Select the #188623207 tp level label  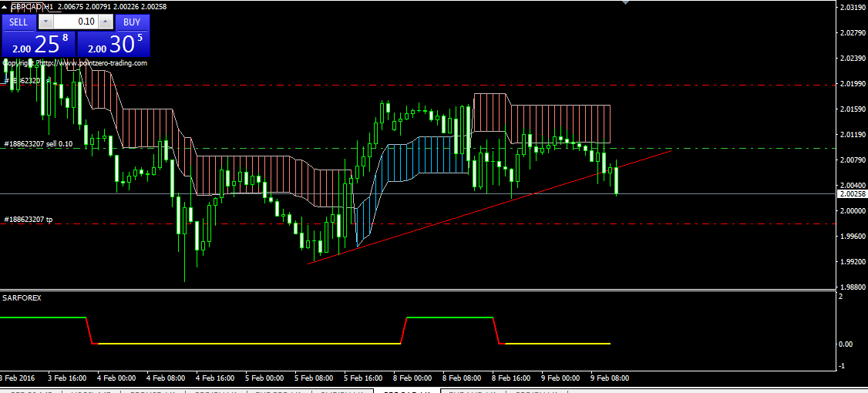pyautogui.click(x=29, y=220)
